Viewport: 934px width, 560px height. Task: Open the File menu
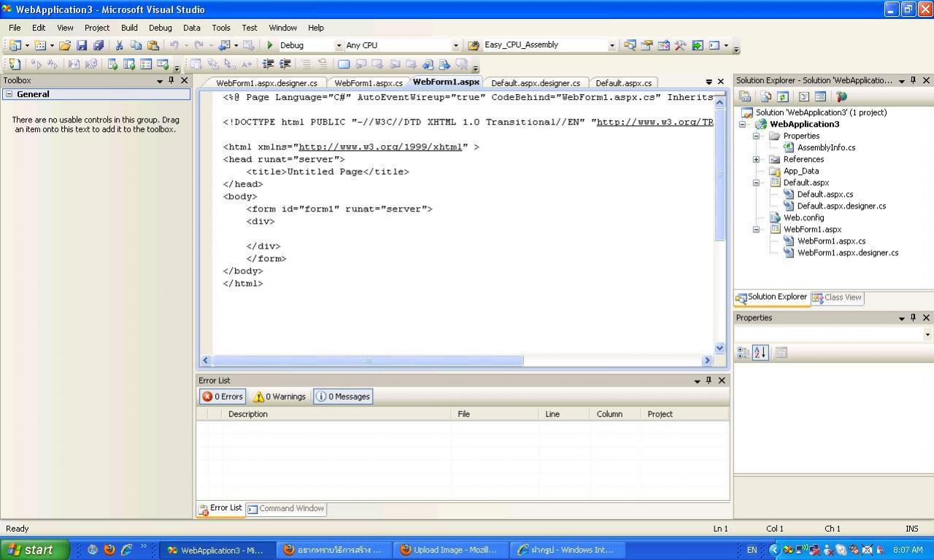pos(15,28)
